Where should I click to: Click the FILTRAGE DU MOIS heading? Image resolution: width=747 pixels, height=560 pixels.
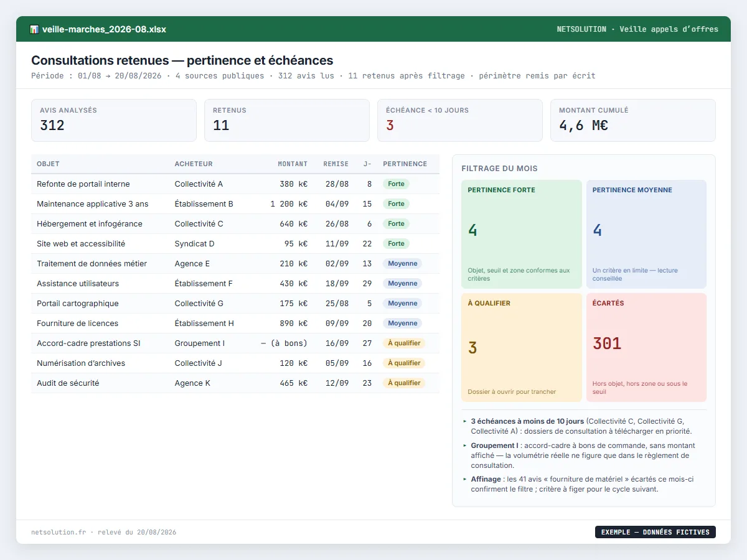point(500,169)
